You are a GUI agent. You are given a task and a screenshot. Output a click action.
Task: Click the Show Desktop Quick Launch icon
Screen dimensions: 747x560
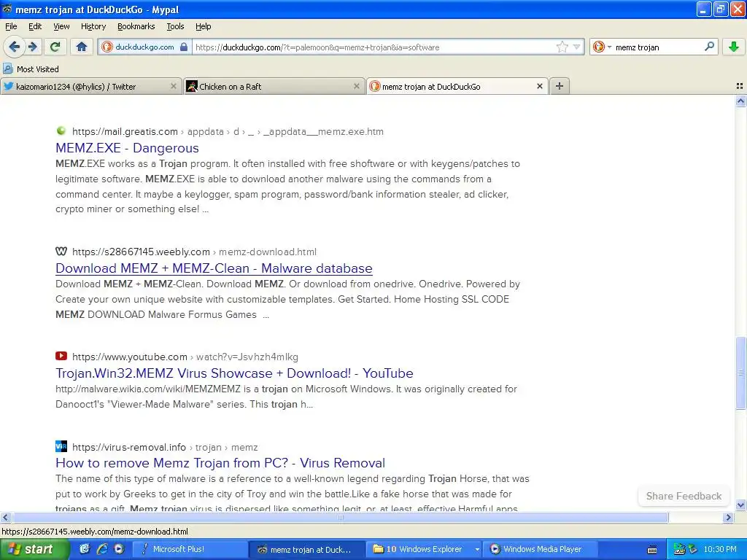85,549
